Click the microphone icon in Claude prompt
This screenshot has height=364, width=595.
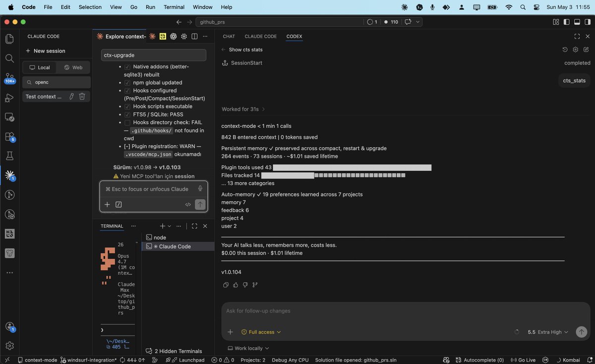pyautogui.click(x=200, y=189)
